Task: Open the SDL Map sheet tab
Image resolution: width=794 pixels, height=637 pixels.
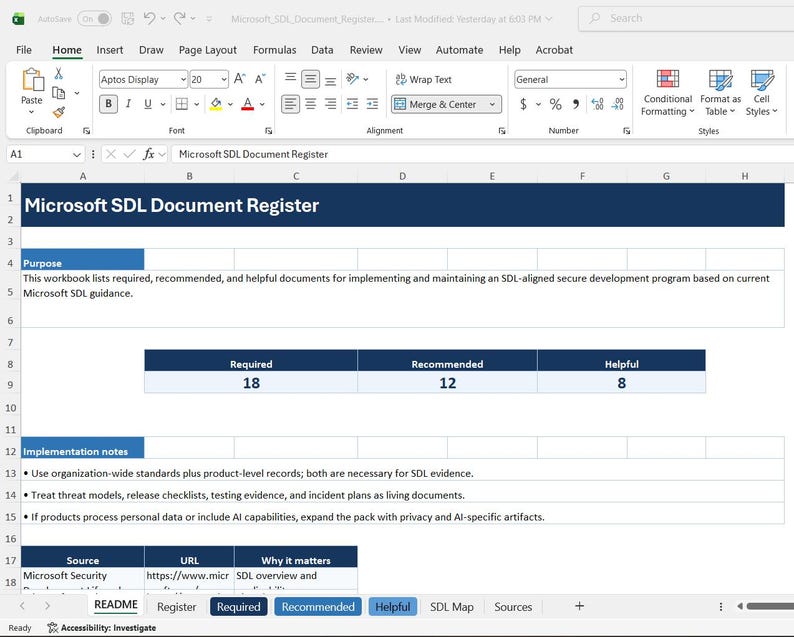Action: 452,607
